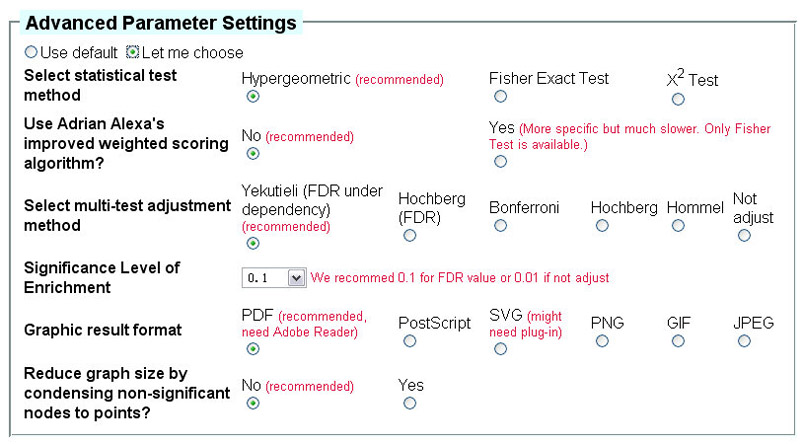Choose GIF as the graphic format
This screenshot has height=444, width=803.
(x=678, y=341)
